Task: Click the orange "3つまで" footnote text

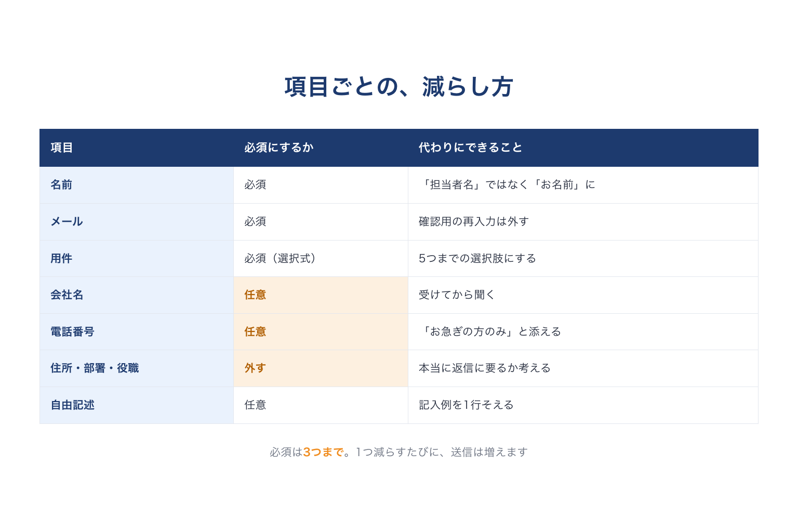Action: [323, 453]
